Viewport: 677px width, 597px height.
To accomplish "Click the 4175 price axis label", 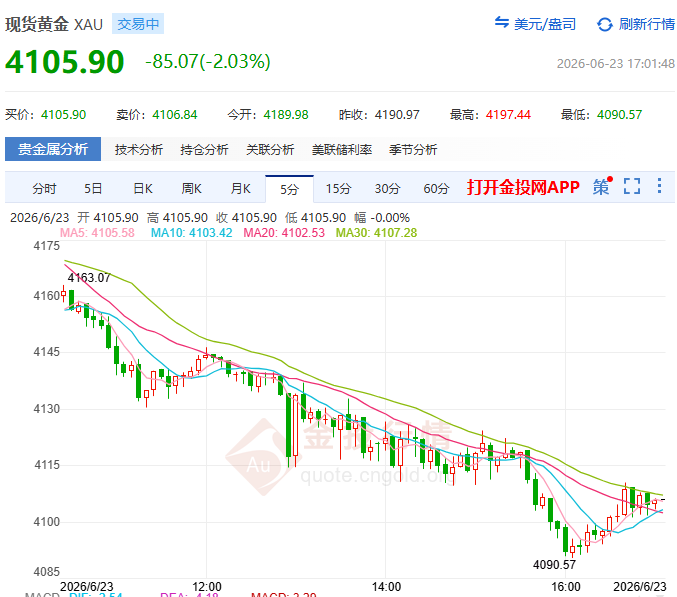I will click(47, 246).
